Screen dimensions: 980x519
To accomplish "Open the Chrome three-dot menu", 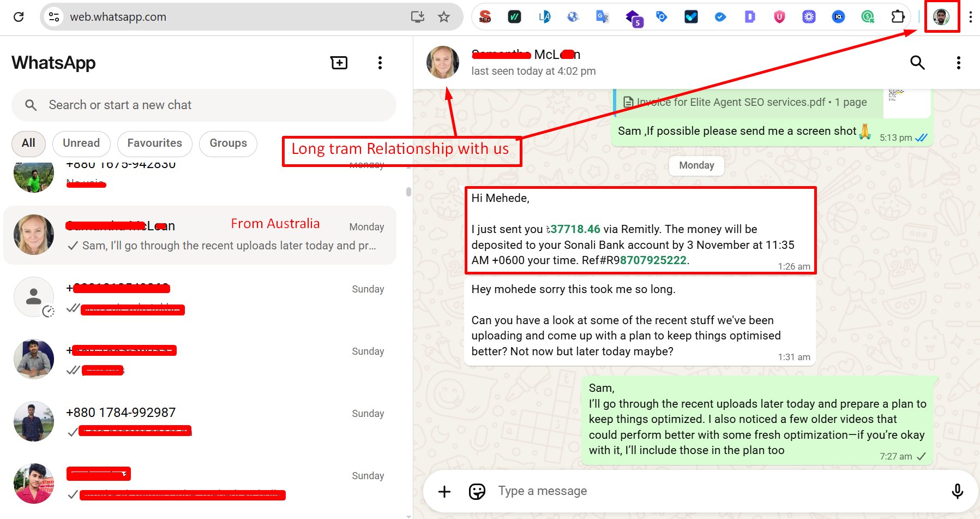I will coord(970,17).
